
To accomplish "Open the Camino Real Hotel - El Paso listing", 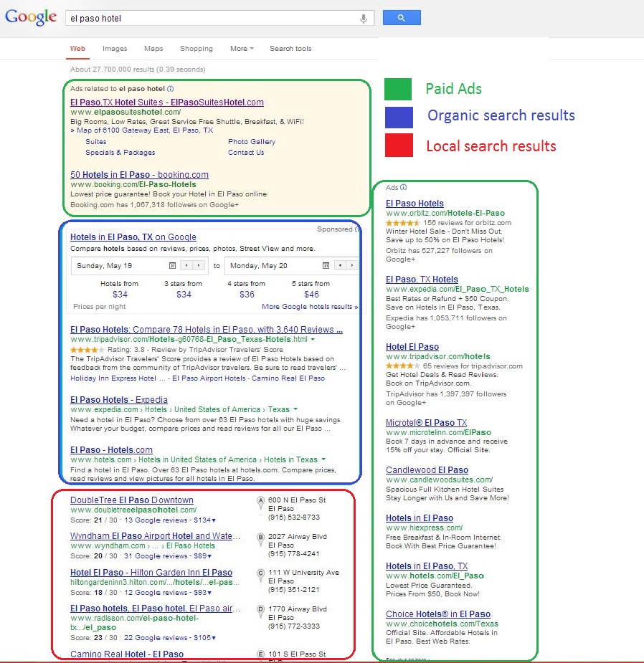I will tap(127, 654).
